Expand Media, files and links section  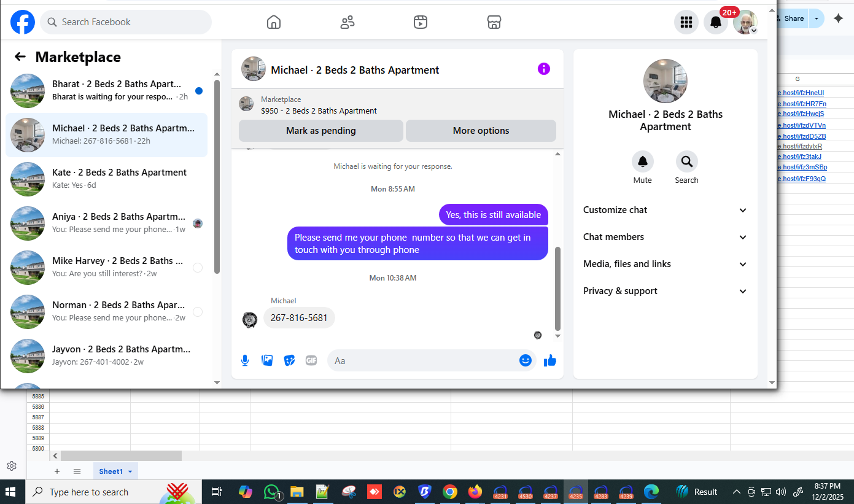click(x=666, y=264)
